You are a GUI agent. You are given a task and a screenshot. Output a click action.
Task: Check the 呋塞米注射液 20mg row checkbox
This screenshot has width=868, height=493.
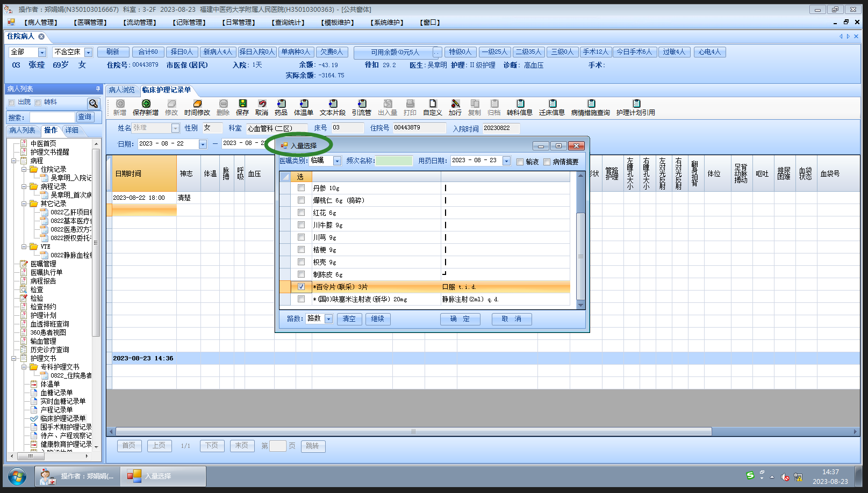(301, 299)
